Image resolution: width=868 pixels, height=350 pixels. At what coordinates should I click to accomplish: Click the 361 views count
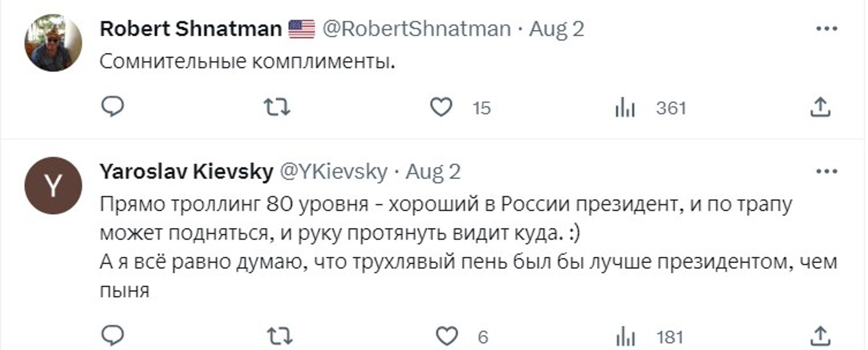669,107
